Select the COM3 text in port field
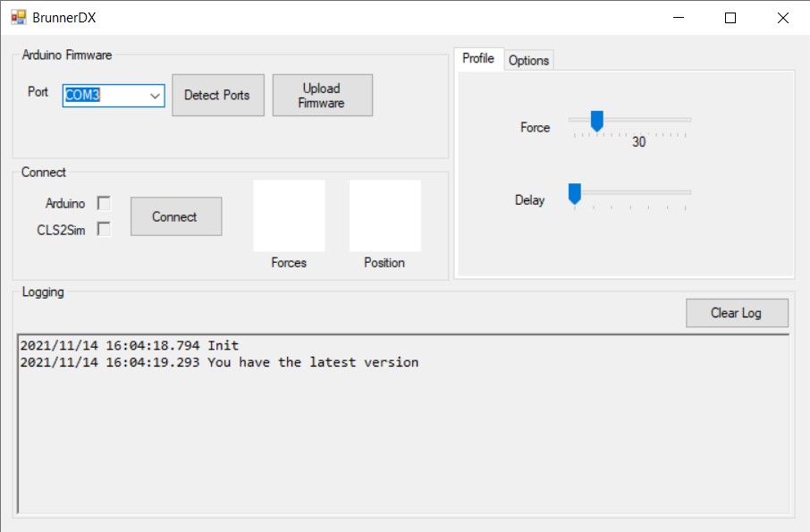The height and width of the screenshot is (532, 810). 82,95
